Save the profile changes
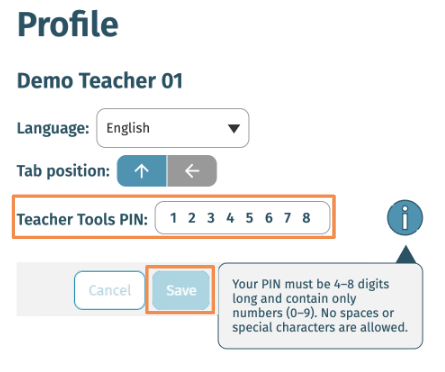This screenshot has width=445, height=372. point(181,290)
